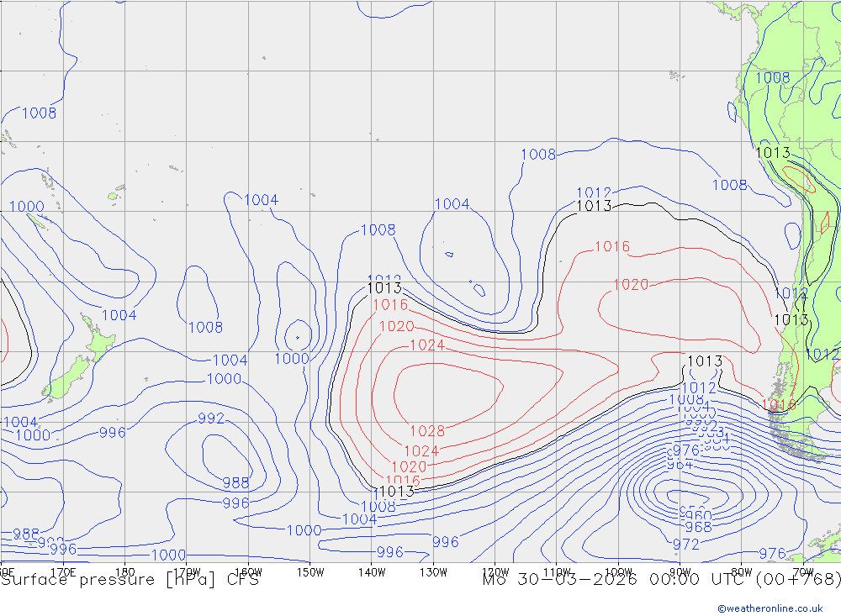Click the 976 label next to the 80W label
The width and height of the screenshot is (841, 616).
[773, 553]
